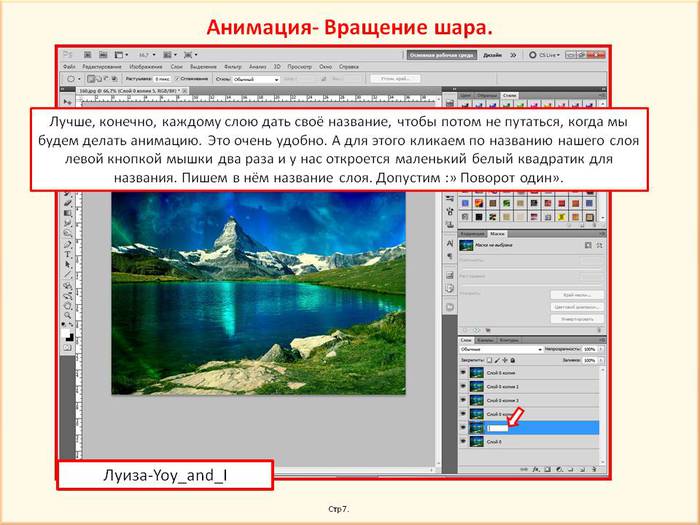
Task: Select the 3D Camera Orbit tool
Action: pyautogui.click(x=68, y=296)
